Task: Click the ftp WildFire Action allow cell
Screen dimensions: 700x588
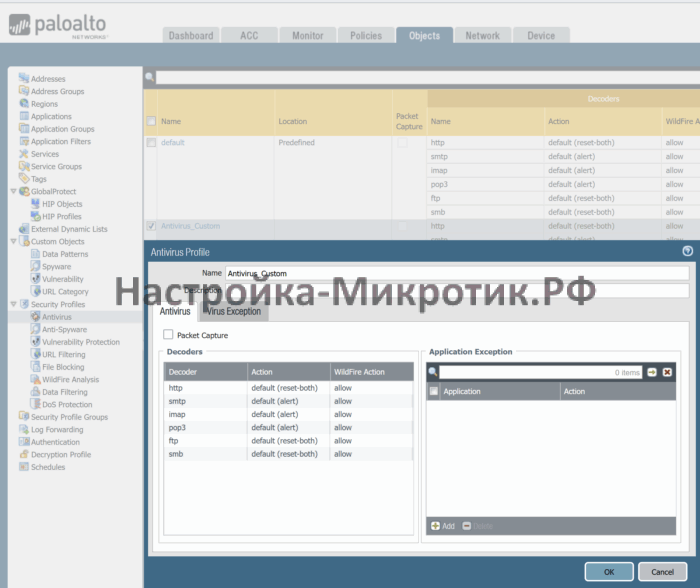Action: pyautogui.click(x=371, y=441)
